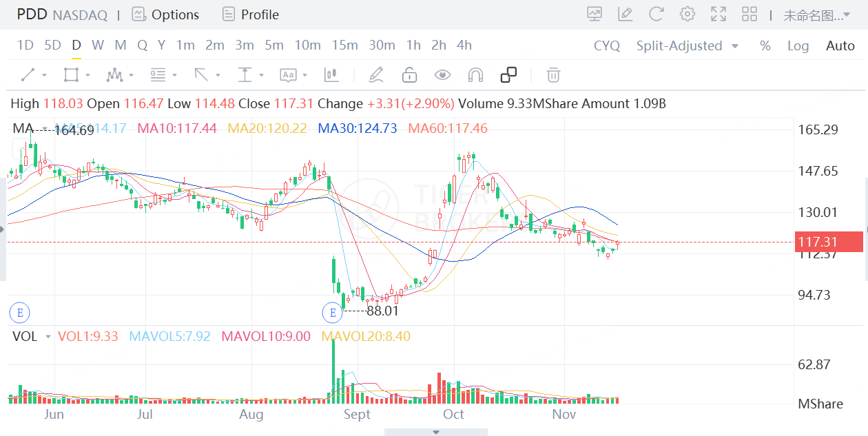Open the 未命名图 layout dropdown
The height and width of the screenshot is (436, 868).
pyautogui.click(x=820, y=14)
